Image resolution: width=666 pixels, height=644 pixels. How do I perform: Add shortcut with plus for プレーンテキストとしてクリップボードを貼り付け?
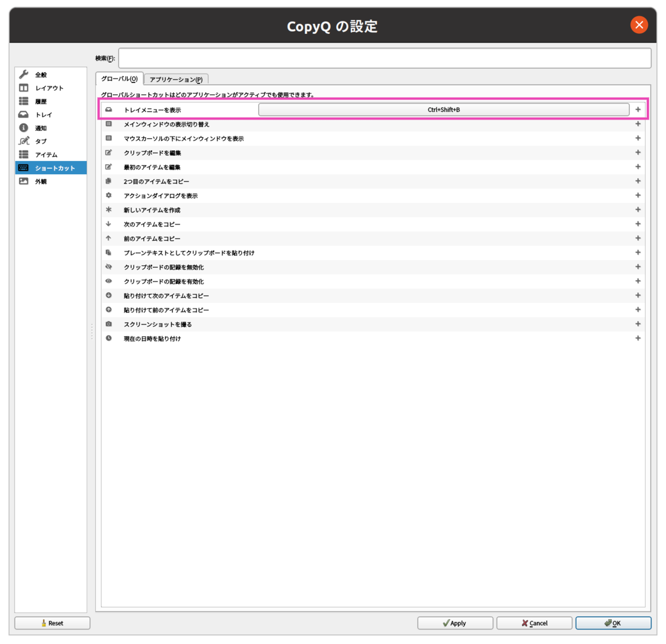tap(638, 253)
